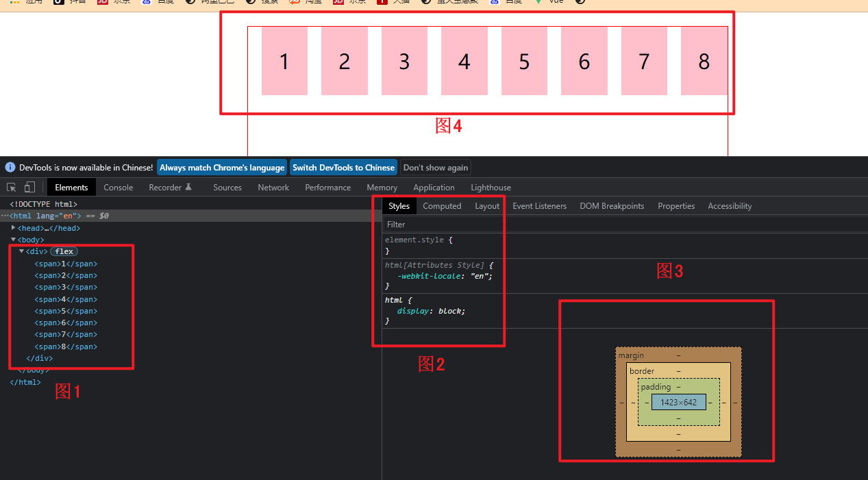The image size is (868, 480).
Task: Select the Computed sidebar tab
Action: click(x=442, y=205)
